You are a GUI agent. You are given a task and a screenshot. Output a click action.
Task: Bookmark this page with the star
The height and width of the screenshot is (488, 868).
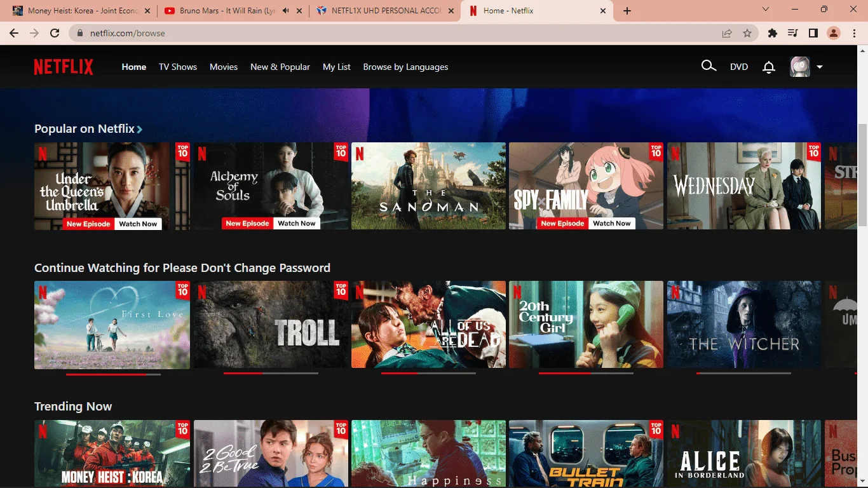pos(747,33)
